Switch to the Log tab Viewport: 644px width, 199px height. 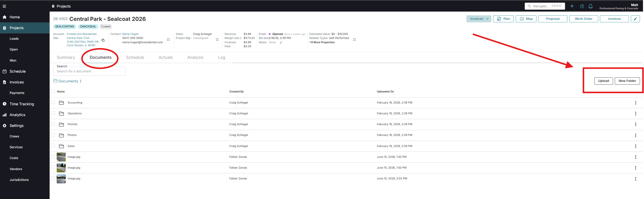[x=222, y=58]
